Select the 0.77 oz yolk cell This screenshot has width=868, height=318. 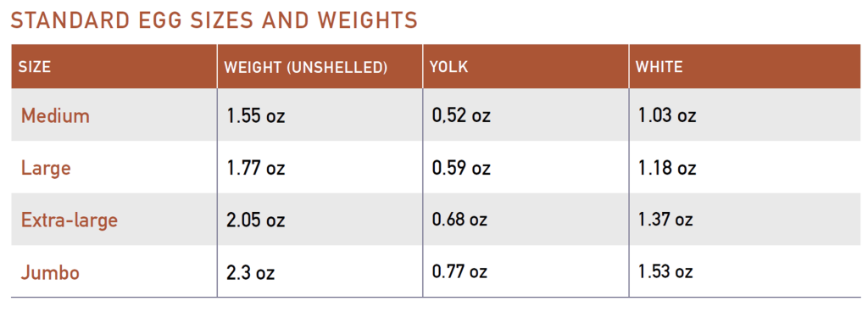pyautogui.click(x=459, y=271)
